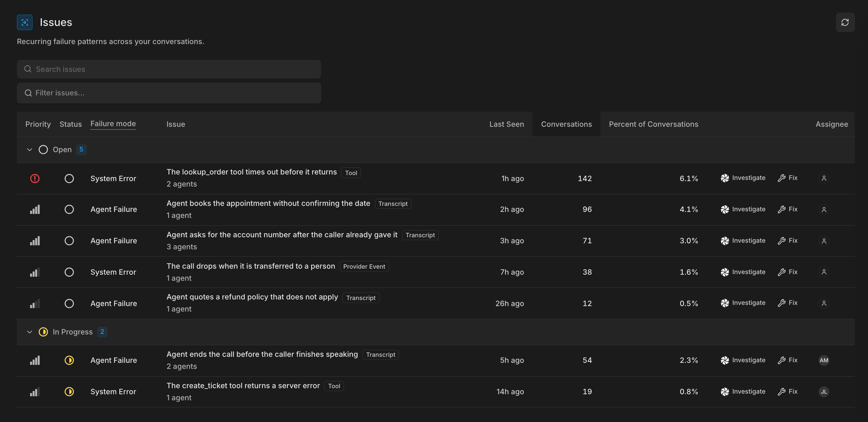868x422 pixels.
Task: Click priority bars icon on appointment booking row
Action: [x=35, y=209]
